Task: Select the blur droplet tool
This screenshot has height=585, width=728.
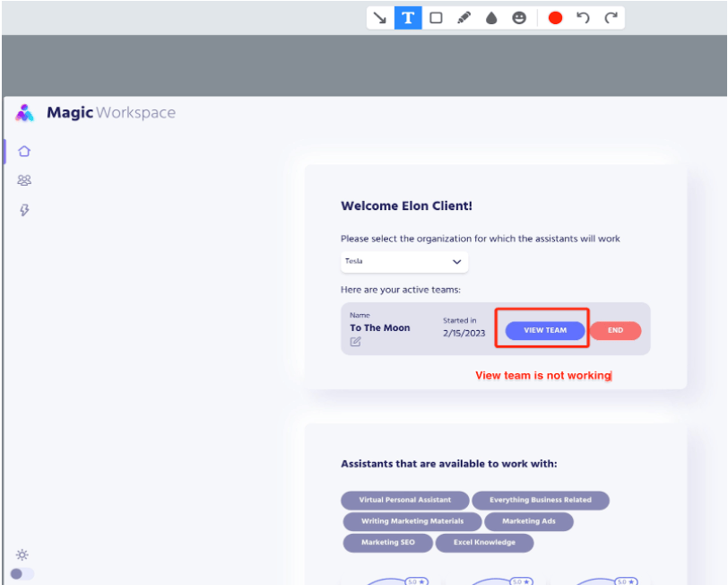Action: pos(491,18)
